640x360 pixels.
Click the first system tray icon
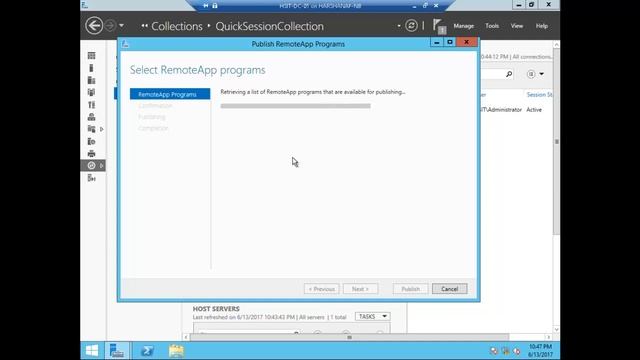(494, 351)
